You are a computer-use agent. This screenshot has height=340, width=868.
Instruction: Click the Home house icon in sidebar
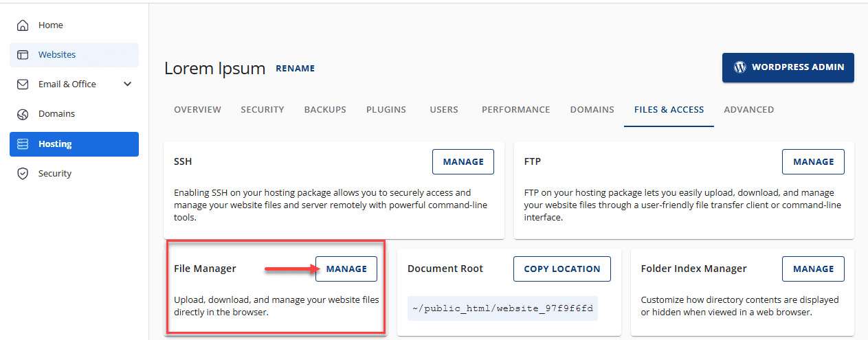(23, 25)
